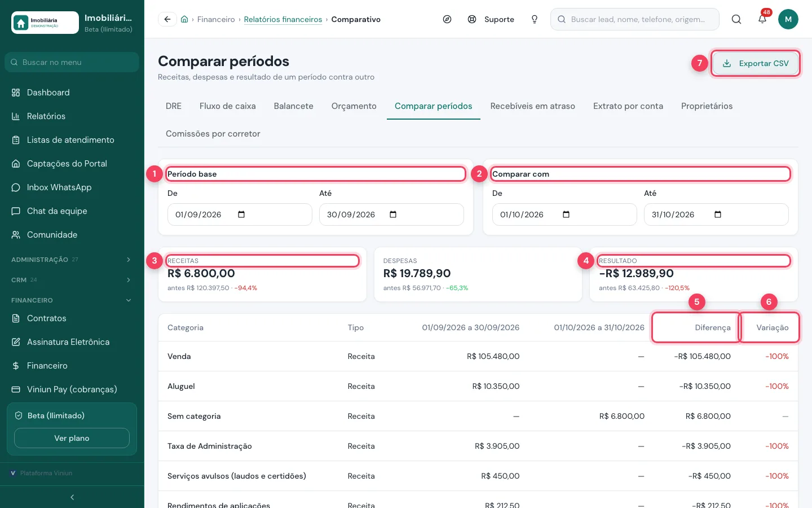The width and height of the screenshot is (812, 508).
Task: Click the back arrow button
Action: pyautogui.click(x=167, y=19)
